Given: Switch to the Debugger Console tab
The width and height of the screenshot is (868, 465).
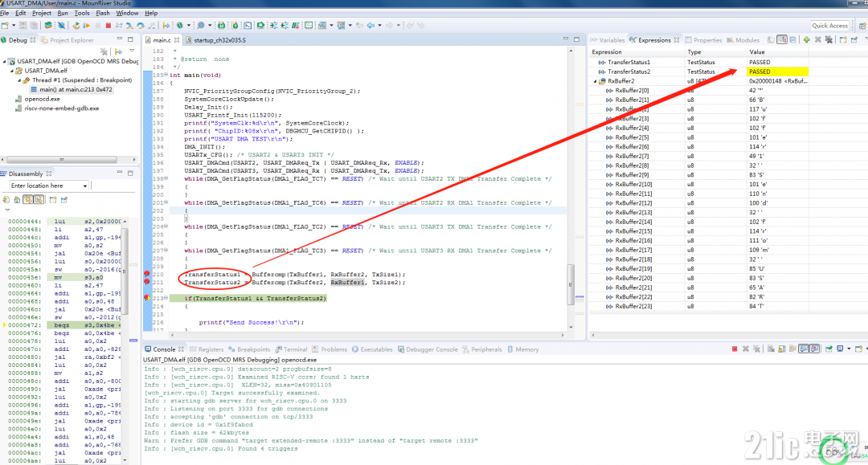Looking at the screenshot, I should point(428,349).
